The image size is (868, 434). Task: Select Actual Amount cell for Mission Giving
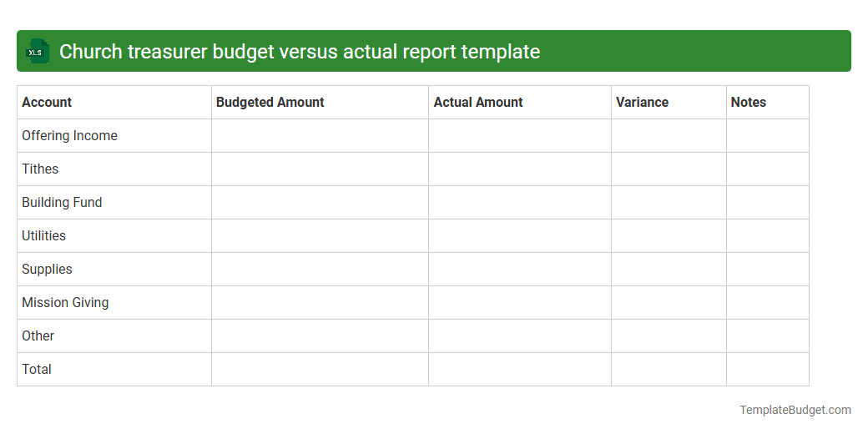[x=520, y=302]
